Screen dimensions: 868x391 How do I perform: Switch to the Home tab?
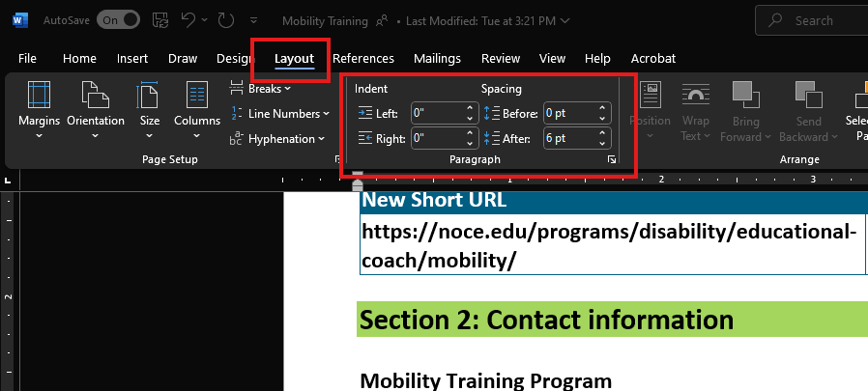click(79, 59)
